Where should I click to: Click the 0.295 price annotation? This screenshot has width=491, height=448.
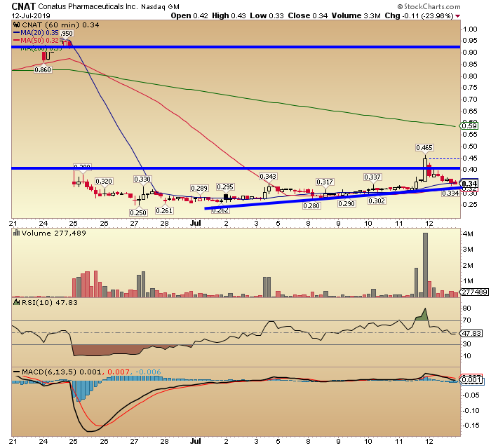pos(225,187)
